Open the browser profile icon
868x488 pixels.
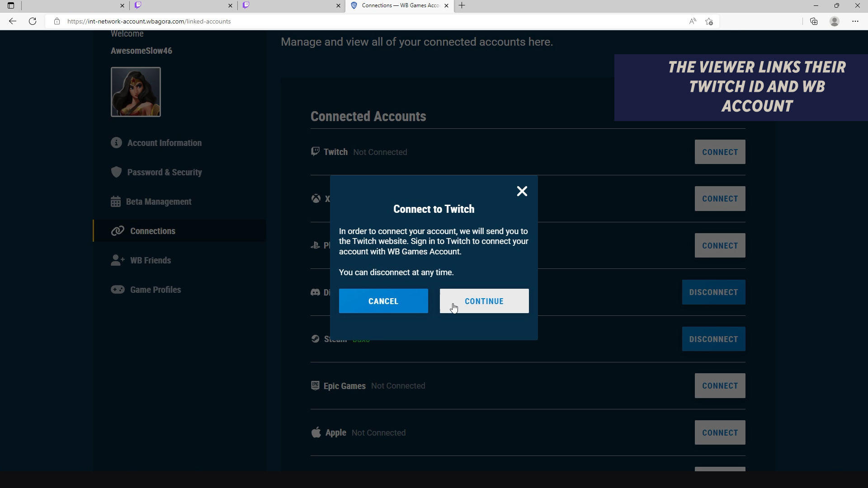tap(835, 21)
